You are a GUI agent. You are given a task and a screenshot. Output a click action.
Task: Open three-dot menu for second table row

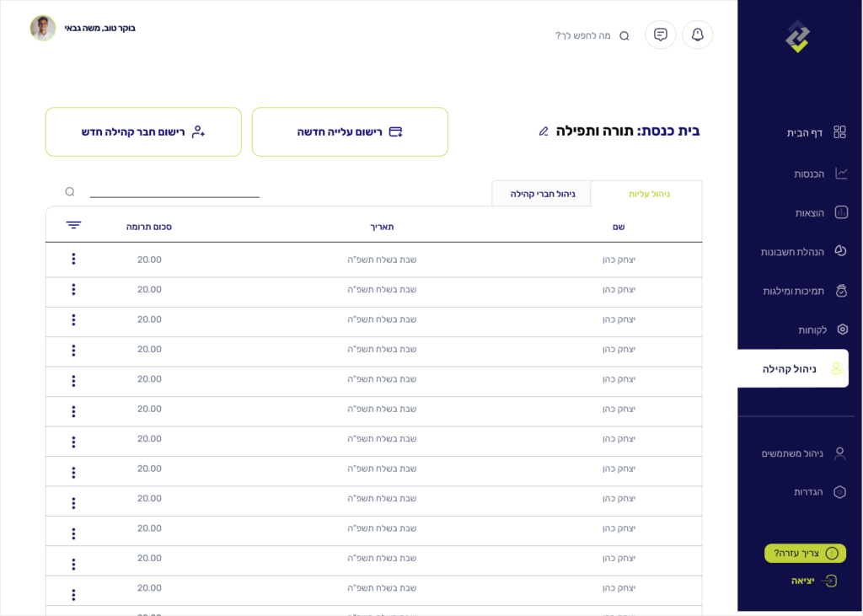(73, 290)
